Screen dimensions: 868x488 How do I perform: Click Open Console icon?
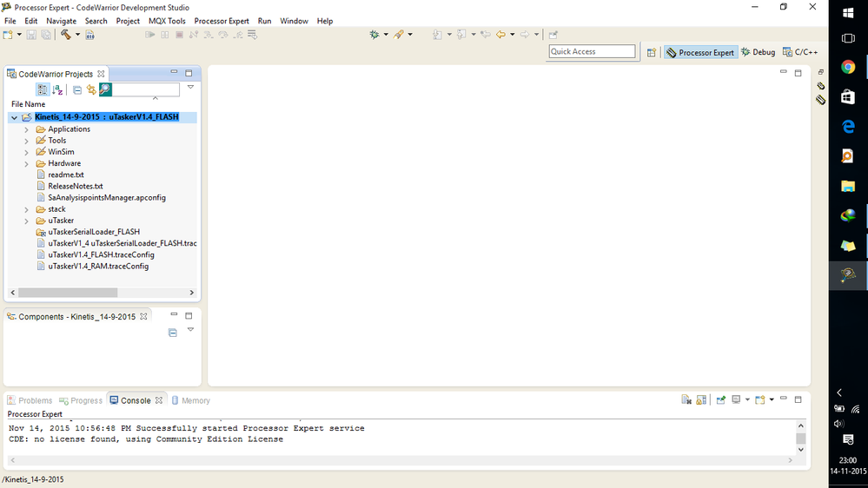click(760, 399)
